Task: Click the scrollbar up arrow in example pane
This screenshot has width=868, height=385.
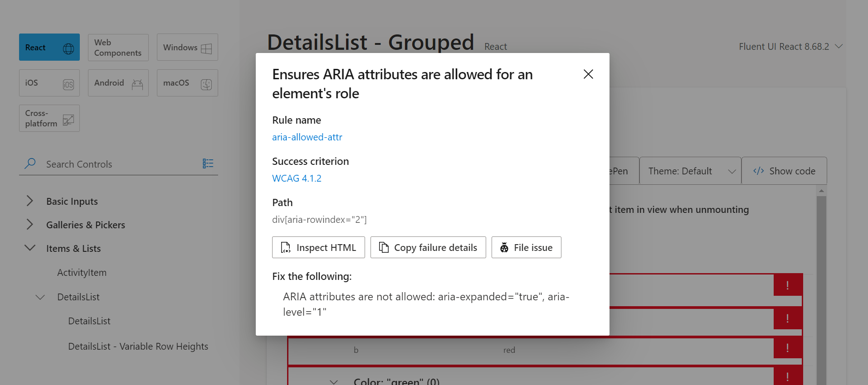Action: [x=821, y=191]
